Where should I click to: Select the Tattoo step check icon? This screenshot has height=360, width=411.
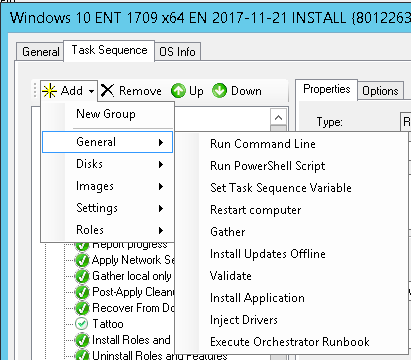pos(82,324)
